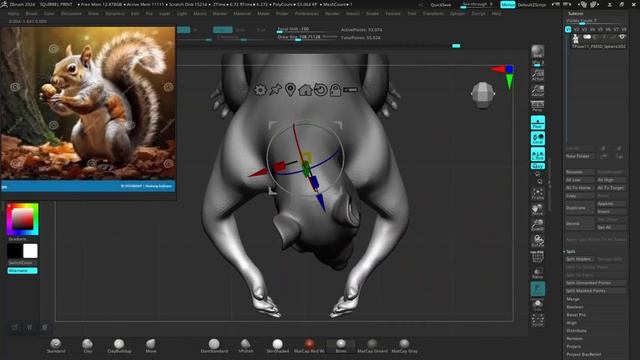
Task: Select the squirrel subtool in the list
Action: pos(598,41)
